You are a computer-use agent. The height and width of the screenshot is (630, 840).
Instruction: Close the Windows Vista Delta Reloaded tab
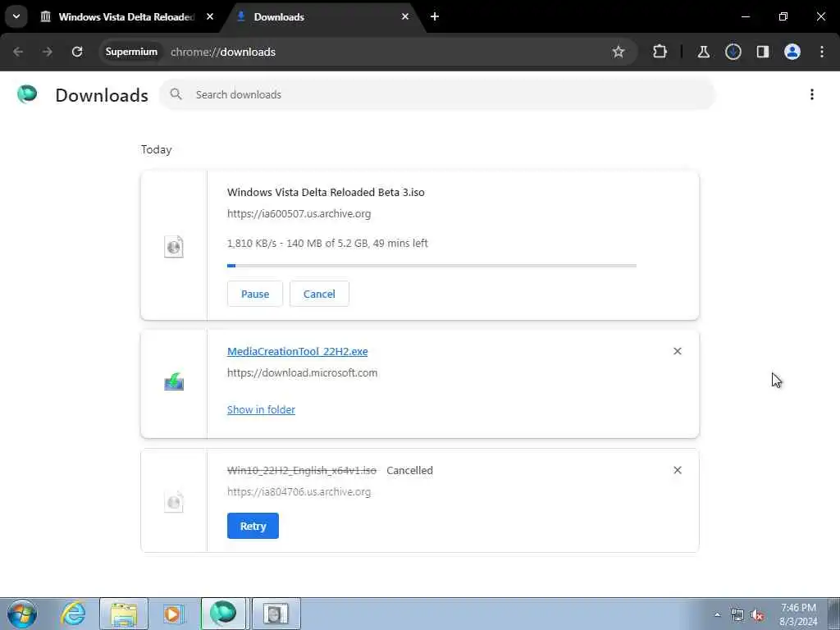pos(210,16)
